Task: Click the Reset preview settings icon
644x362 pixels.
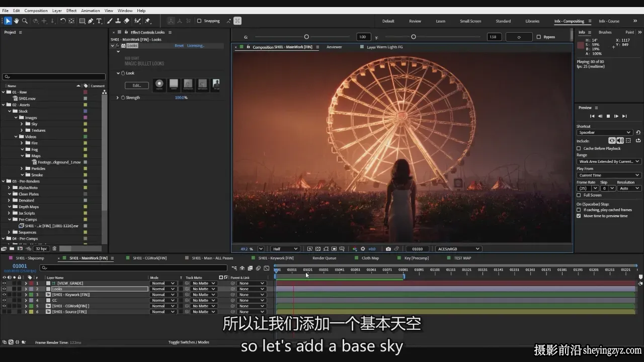Action: click(638, 132)
